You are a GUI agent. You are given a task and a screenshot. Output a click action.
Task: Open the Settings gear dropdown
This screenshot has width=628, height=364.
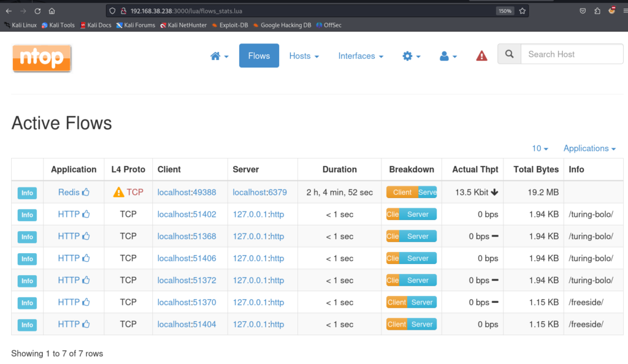tap(412, 56)
